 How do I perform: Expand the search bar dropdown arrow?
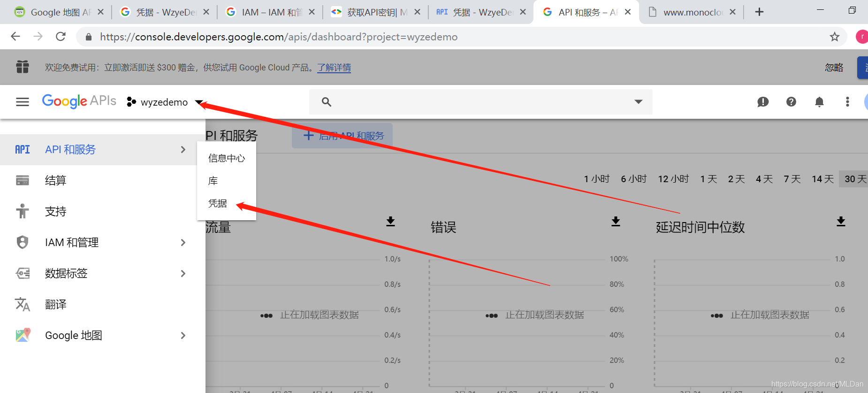pos(639,102)
